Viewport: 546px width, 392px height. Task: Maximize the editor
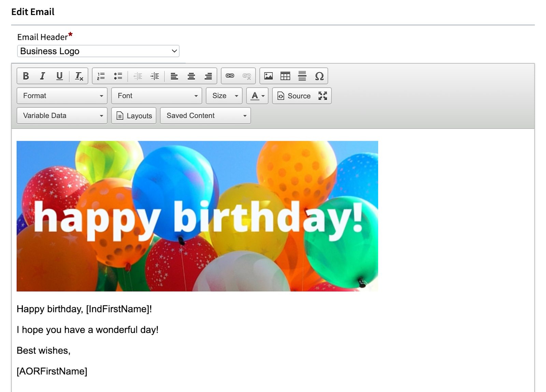[x=322, y=96]
